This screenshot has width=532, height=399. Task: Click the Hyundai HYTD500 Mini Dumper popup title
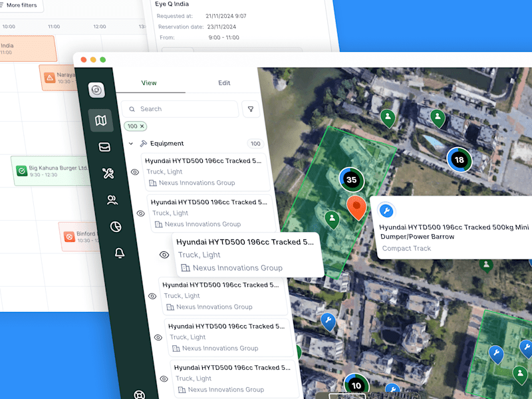point(454,231)
